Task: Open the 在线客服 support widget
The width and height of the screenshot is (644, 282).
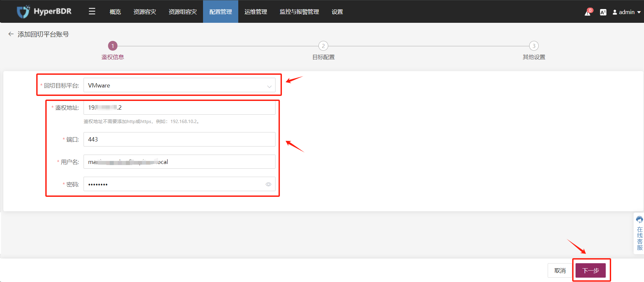Action: pyautogui.click(x=639, y=233)
